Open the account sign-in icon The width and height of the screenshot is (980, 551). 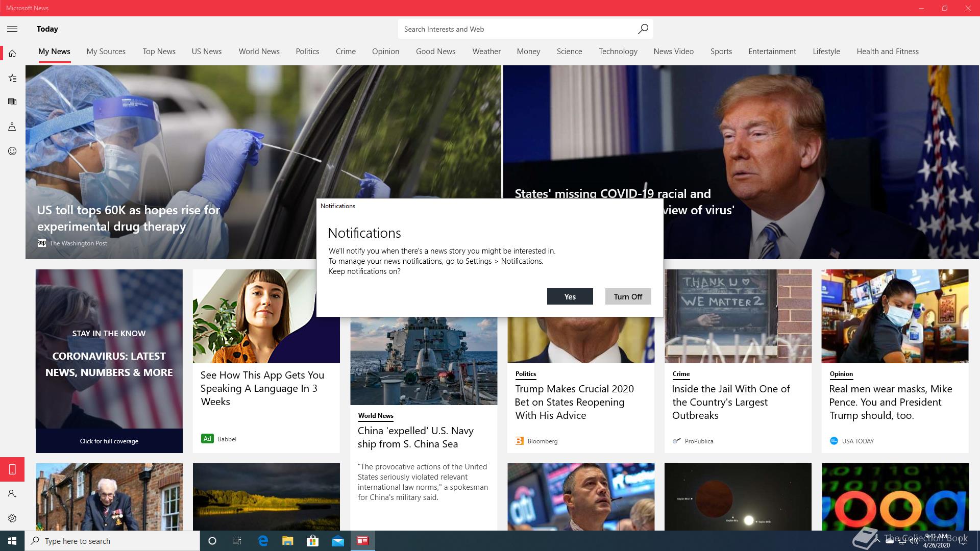[x=12, y=494]
